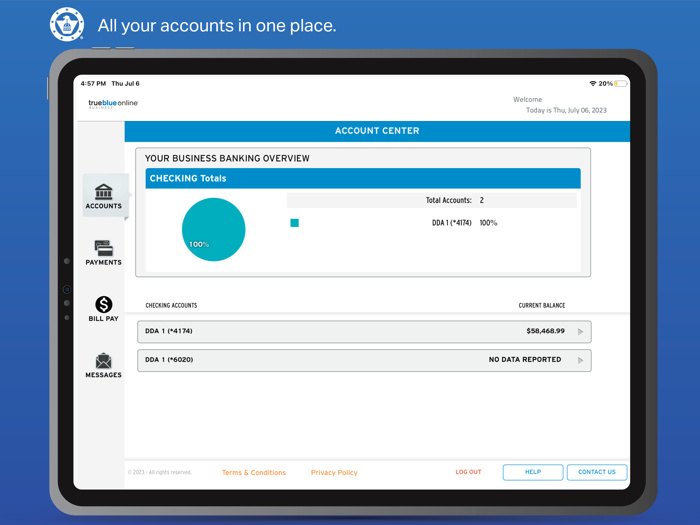Click the NO DATA REPORTED text

[525, 359]
